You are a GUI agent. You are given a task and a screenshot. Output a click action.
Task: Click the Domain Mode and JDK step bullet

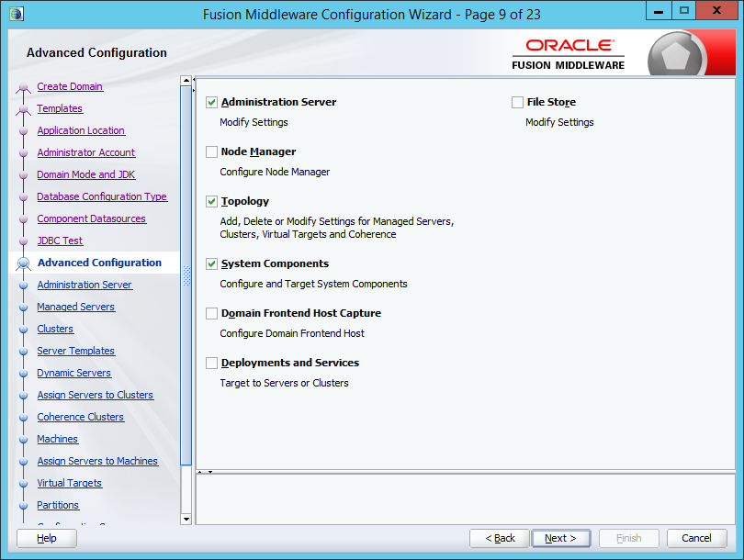[x=23, y=175]
